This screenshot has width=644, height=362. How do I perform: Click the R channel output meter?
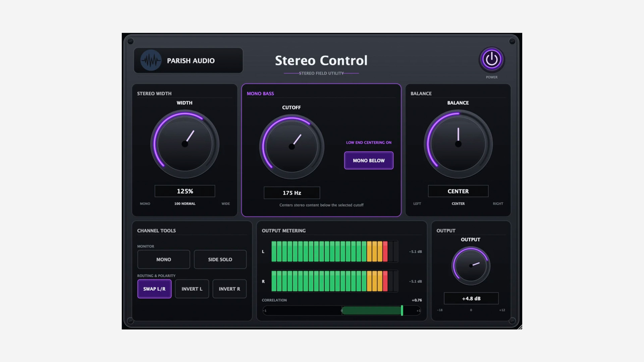(334, 281)
